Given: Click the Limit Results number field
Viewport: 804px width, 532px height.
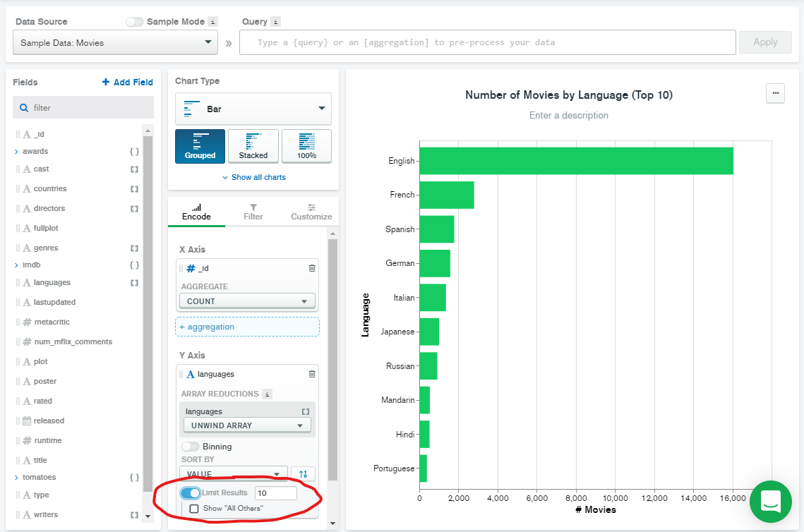Looking at the screenshot, I should coord(275,493).
